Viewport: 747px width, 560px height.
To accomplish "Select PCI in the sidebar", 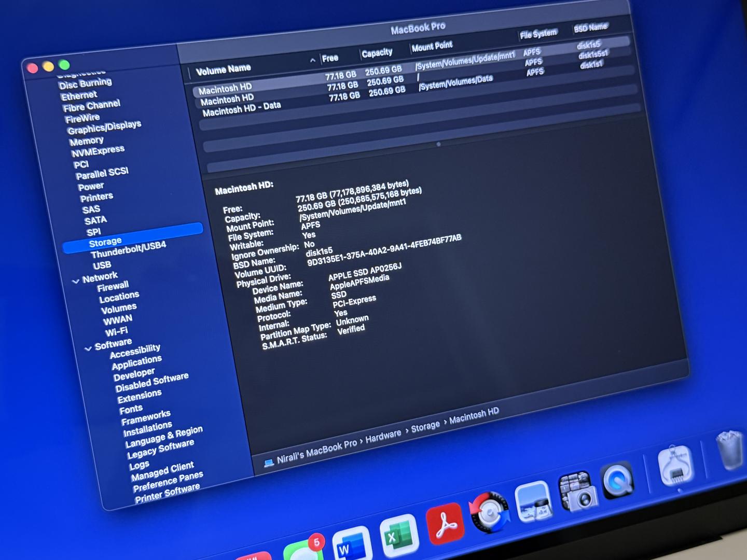I will pos(81,165).
